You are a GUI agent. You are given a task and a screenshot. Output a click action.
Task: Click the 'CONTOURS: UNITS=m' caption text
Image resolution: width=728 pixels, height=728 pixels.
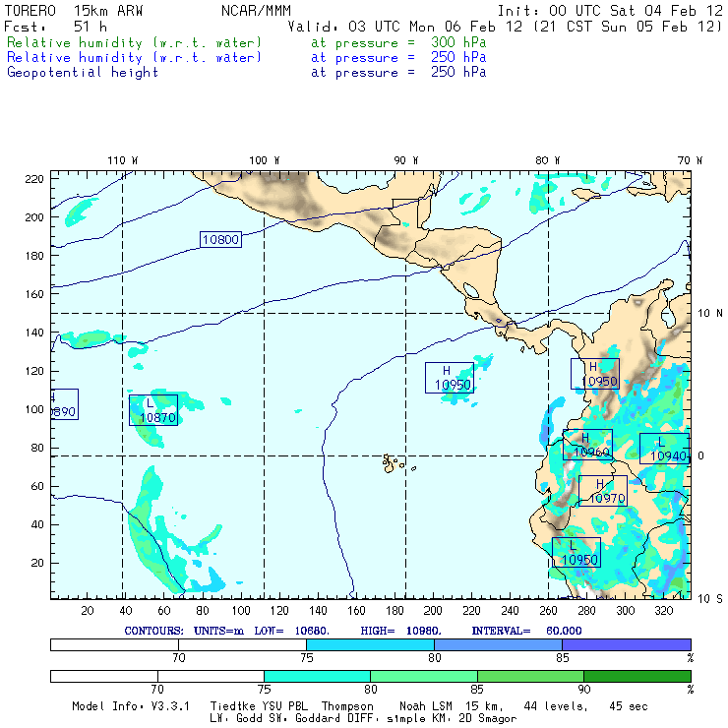point(184,631)
